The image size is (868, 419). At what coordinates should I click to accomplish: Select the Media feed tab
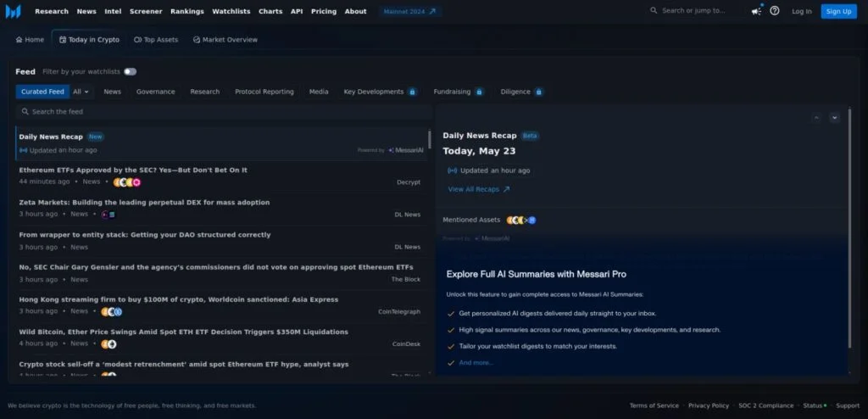click(x=319, y=92)
